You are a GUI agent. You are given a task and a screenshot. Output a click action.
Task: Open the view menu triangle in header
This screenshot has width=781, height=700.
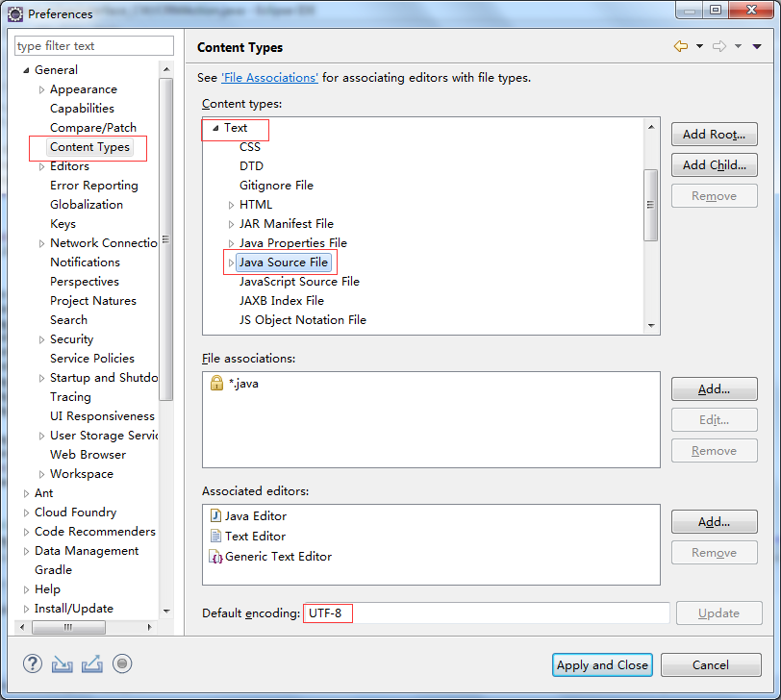pyautogui.click(x=757, y=46)
